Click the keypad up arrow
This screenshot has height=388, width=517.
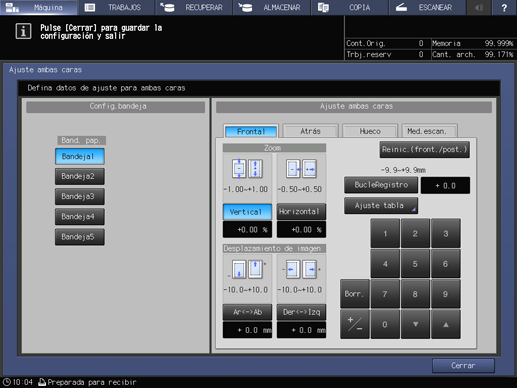pyautogui.click(x=446, y=324)
